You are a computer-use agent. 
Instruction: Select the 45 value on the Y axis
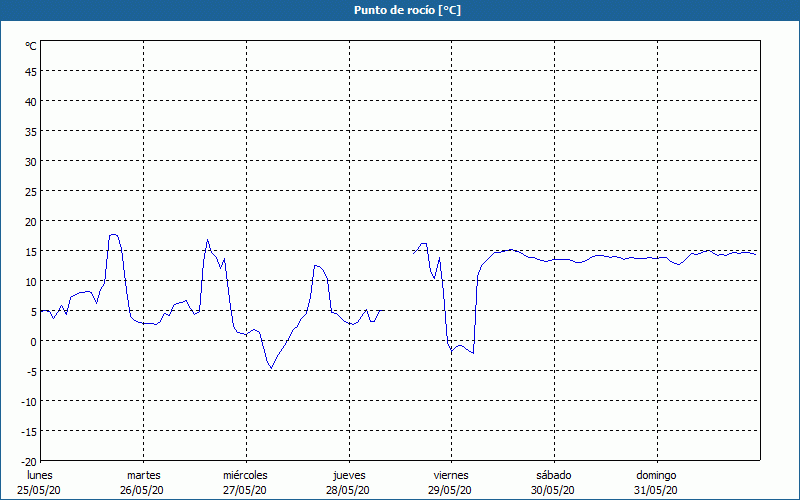click(x=31, y=71)
